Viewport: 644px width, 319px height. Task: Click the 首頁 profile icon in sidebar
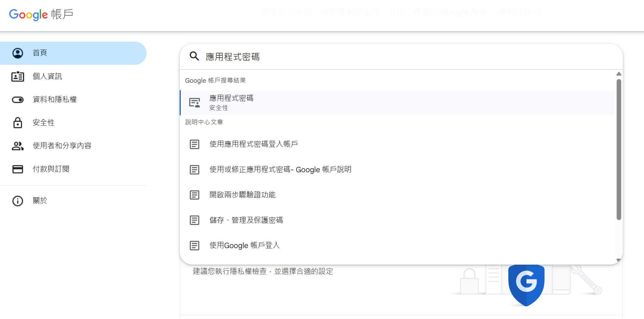18,53
